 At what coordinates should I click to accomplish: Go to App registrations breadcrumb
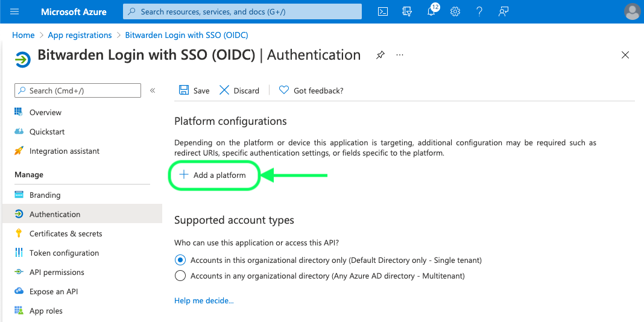pyautogui.click(x=80, y=35)
